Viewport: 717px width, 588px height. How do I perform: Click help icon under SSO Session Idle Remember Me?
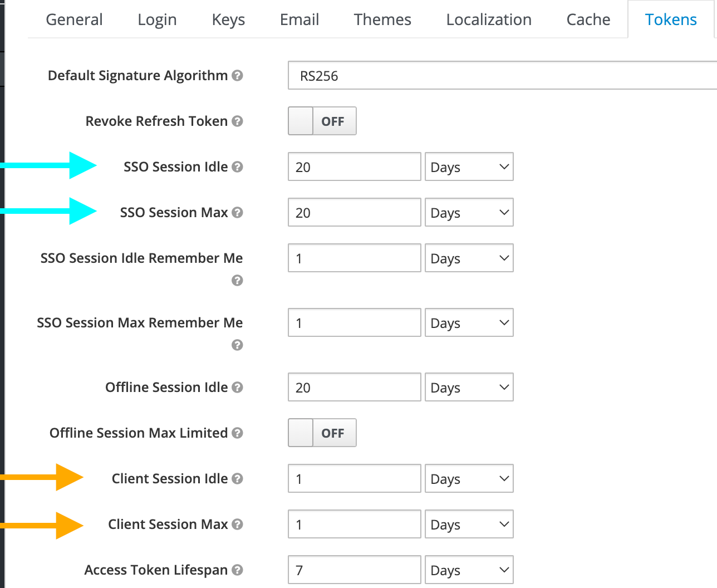point(237,281)
